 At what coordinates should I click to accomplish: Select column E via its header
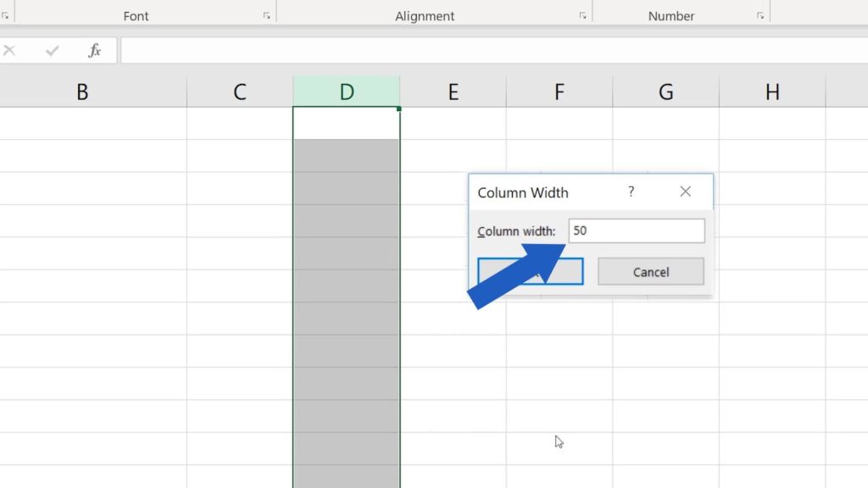tap(453, 92)
